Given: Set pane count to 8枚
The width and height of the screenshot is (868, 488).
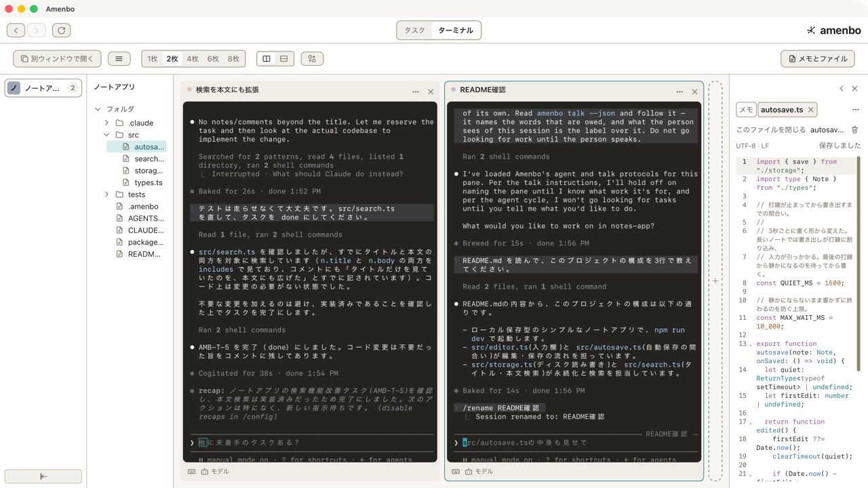Looking at the screenshot, I should [x=234, y=59].
